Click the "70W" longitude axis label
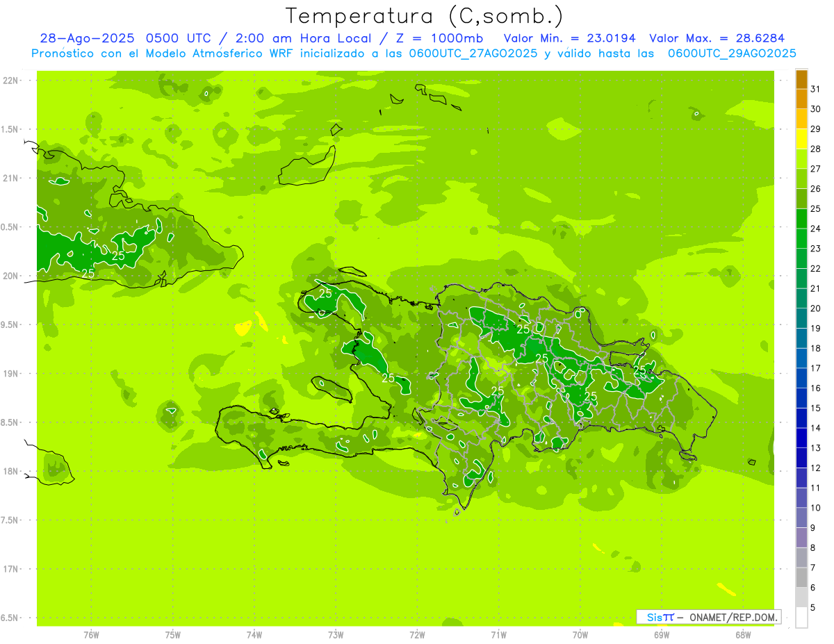This screenshot has width=834, height=644. tap(580, 635)
